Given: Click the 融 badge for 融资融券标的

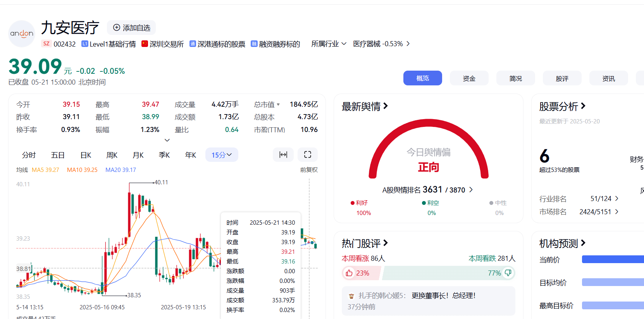Looking at the screenshot, I should coord(254,44).
